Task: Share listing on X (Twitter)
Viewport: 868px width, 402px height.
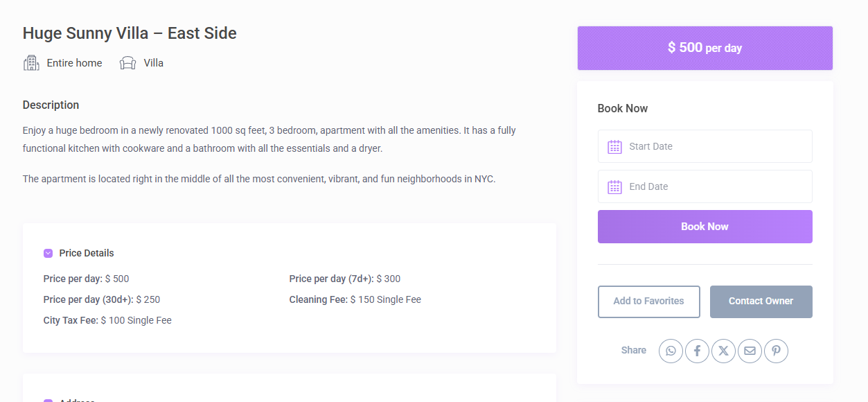Action: click(x=723, y=351)
